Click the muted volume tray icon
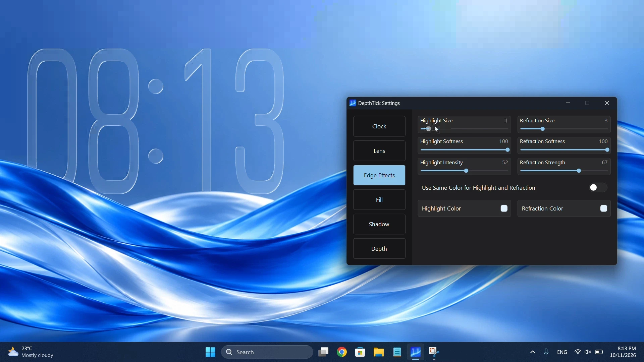Viewport: 644px width, 362px height. pos(588,352)
